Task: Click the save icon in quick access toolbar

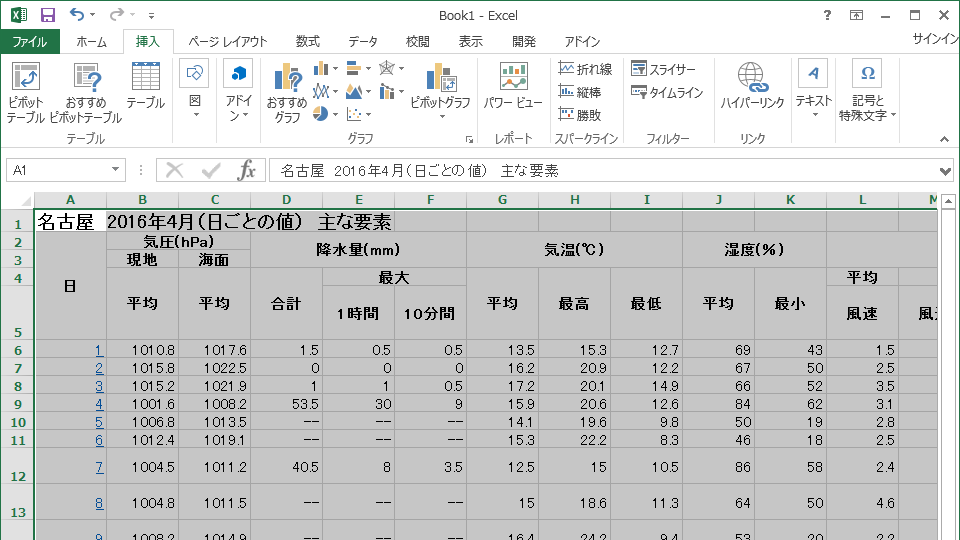Action: [x=47, y=15]
